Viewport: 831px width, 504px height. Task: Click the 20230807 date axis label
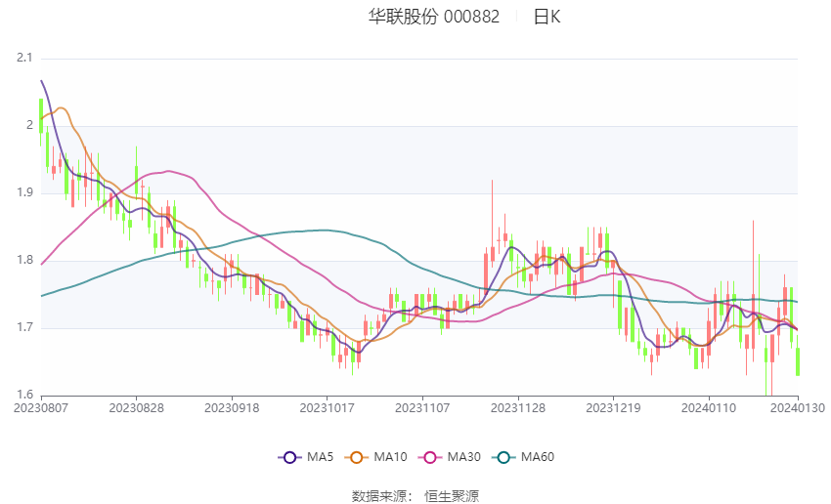41,408
